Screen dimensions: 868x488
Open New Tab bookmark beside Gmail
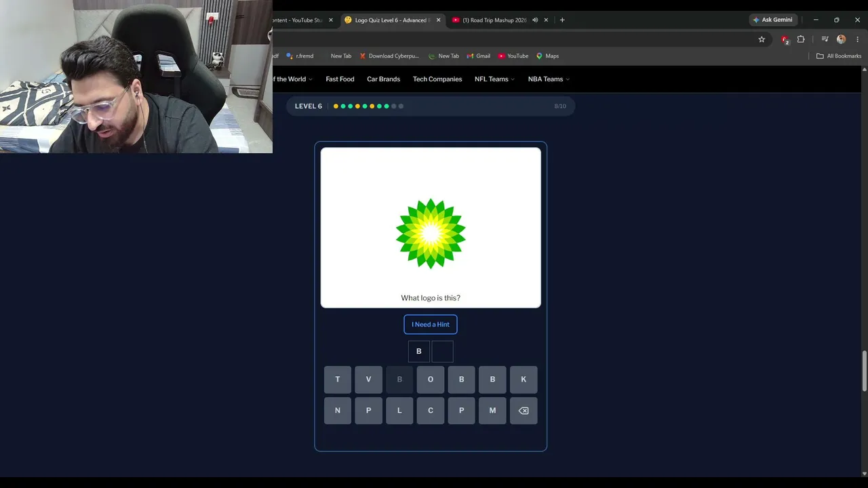click(x=443, y=56)
